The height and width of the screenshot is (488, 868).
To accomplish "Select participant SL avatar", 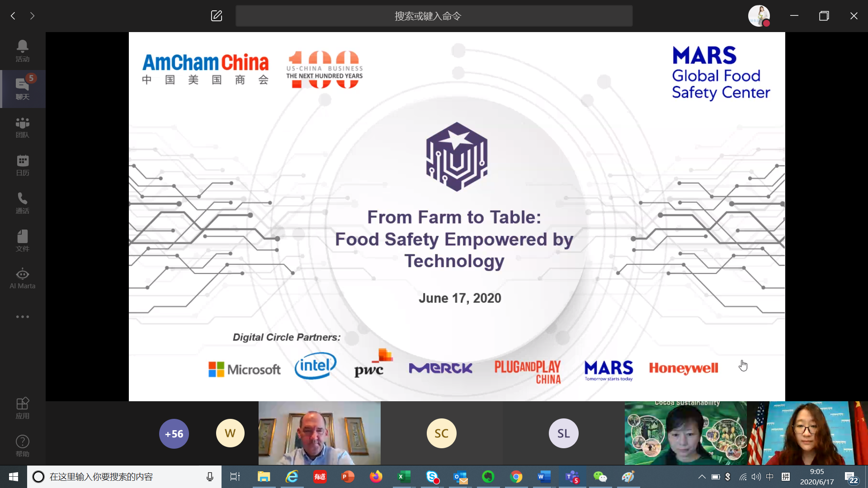I will tap(563, 433).
